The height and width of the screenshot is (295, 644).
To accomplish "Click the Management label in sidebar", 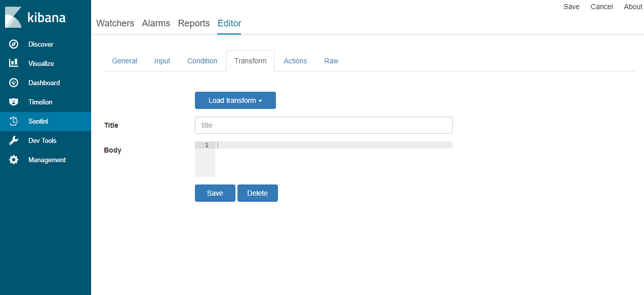I will point(47,160).
